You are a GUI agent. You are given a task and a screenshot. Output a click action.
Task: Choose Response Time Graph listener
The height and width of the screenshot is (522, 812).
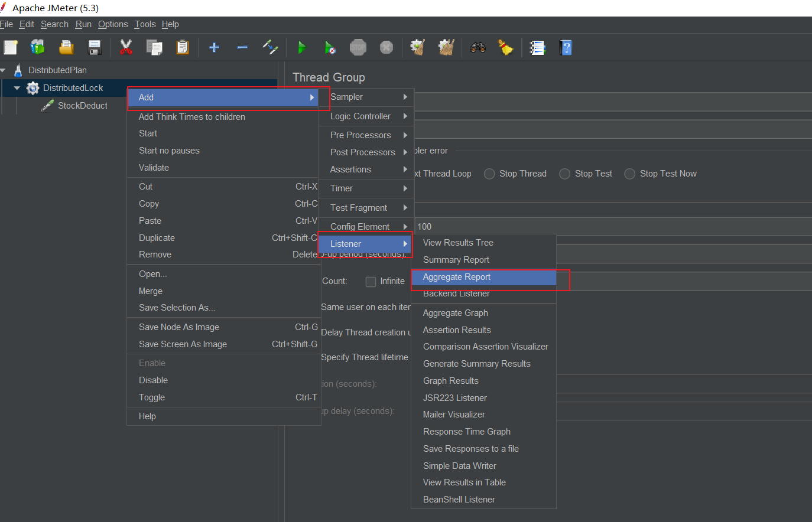(484, 432)
